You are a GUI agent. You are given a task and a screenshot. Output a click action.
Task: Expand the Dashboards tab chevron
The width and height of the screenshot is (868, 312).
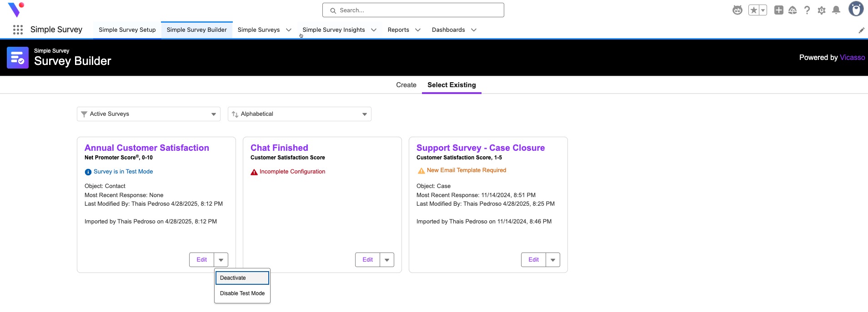click(x=474, y=30)
